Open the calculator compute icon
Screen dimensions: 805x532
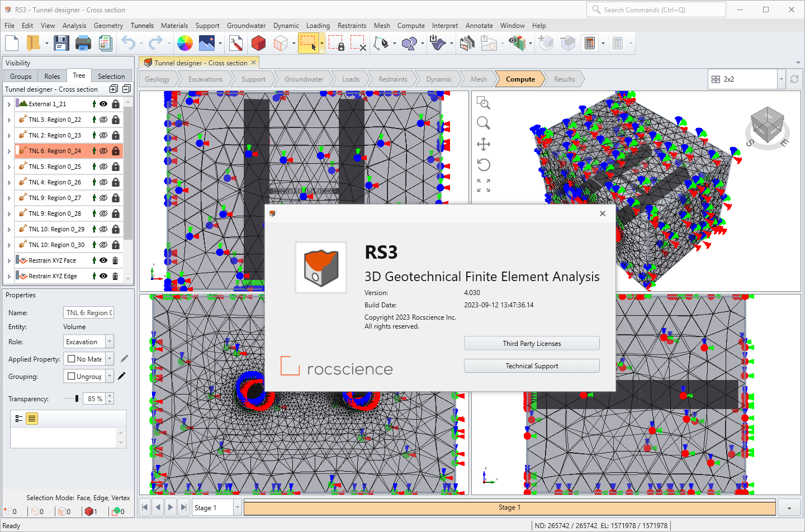(590, 43)
